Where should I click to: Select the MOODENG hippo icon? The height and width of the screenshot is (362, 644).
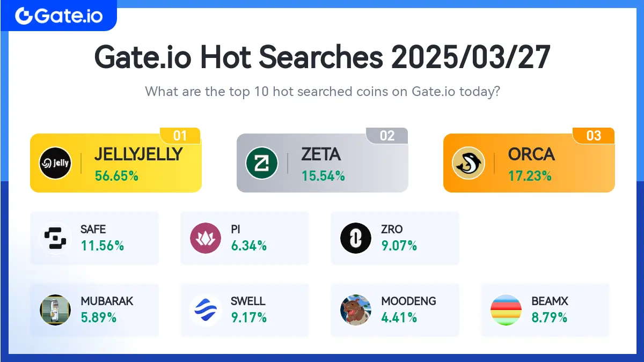(356, 310)
